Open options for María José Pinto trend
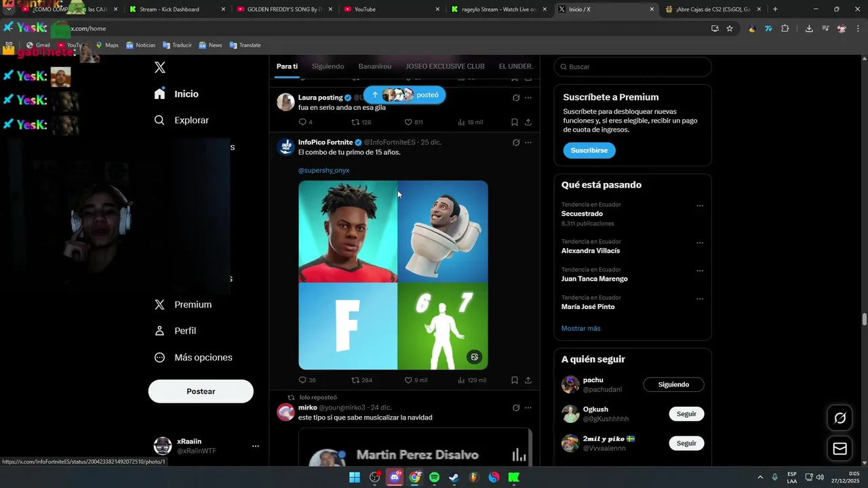868x488 pixels. [x=700, y=299]
